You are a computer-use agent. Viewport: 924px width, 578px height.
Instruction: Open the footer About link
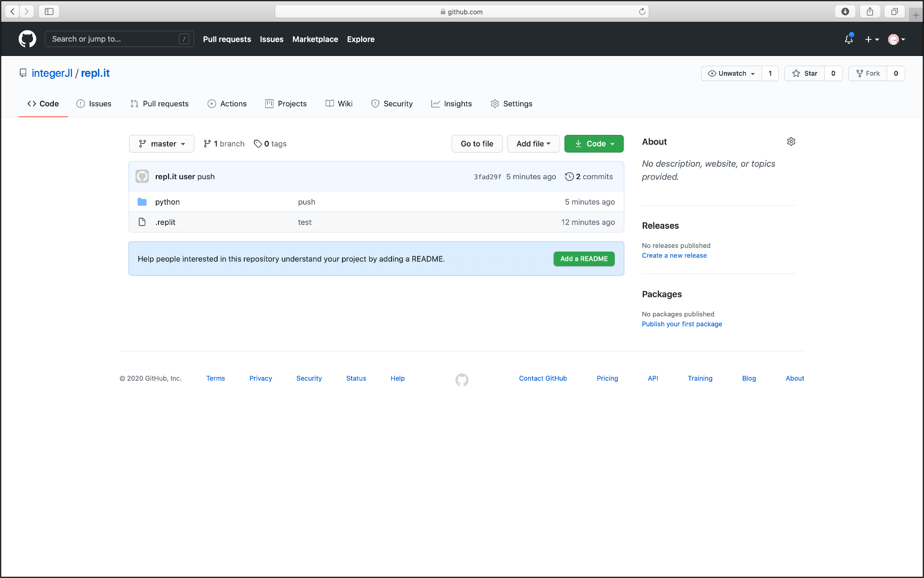click(795, 378)
